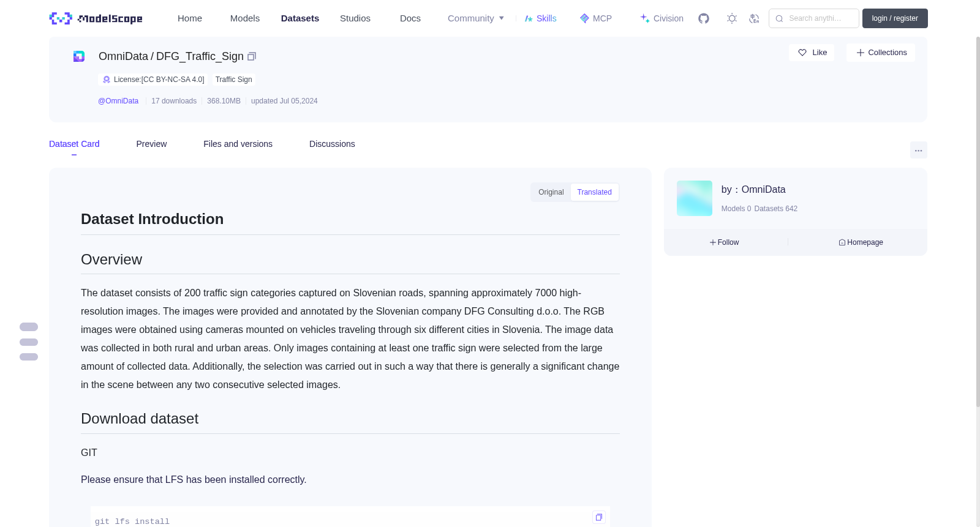Expand the Community dropdown menu

476,18
